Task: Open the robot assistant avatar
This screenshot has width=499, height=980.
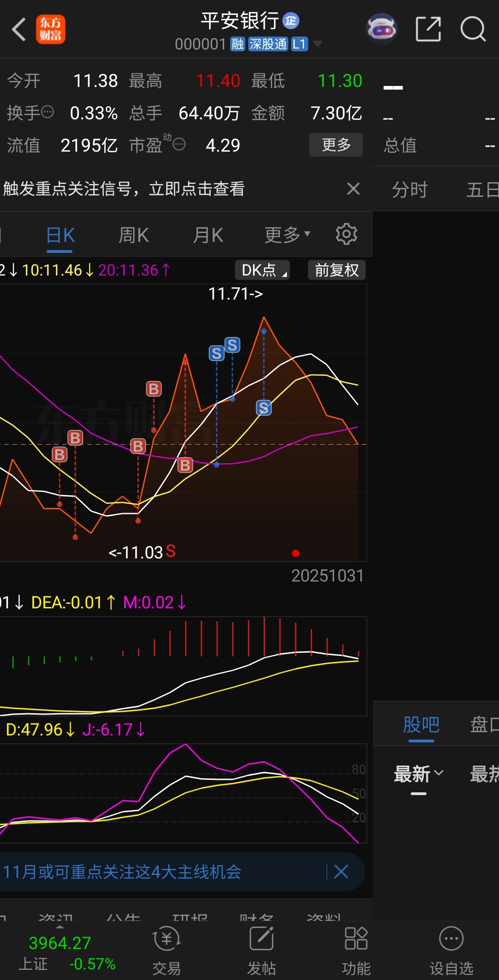Action: (382, 29)
